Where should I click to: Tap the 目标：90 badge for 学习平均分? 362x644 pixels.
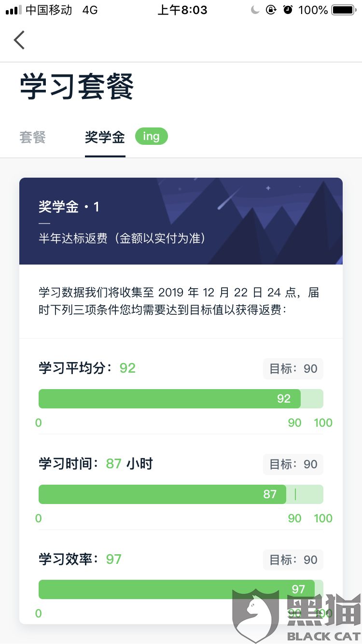tap(293, 369)
